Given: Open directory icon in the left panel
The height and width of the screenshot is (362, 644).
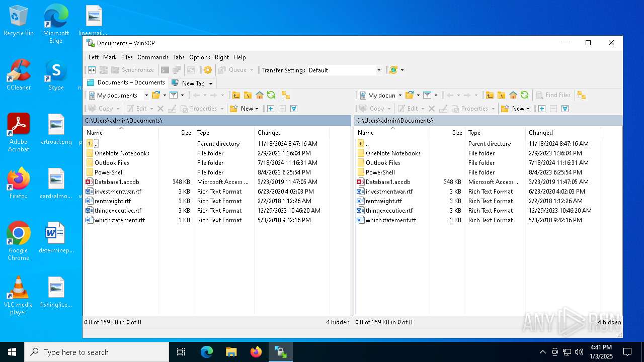Looking at the screenshot, I should [x=156, y=95].
